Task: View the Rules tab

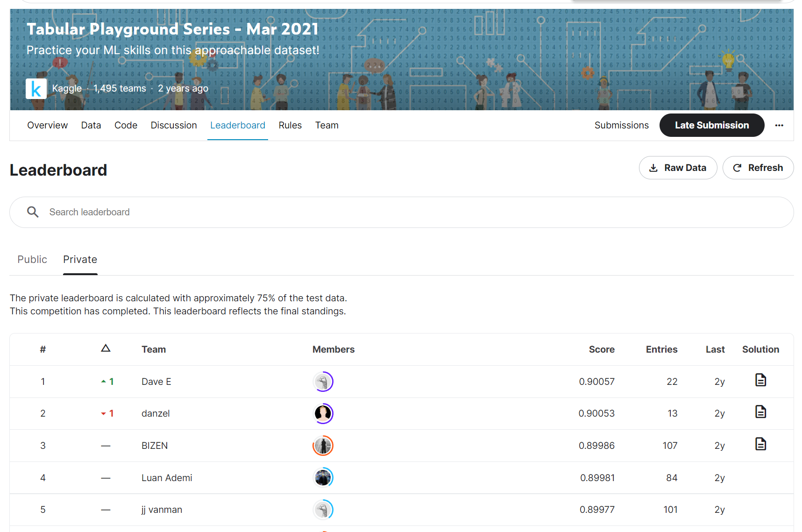Action: pyautogui.click(x=290, y=125)
